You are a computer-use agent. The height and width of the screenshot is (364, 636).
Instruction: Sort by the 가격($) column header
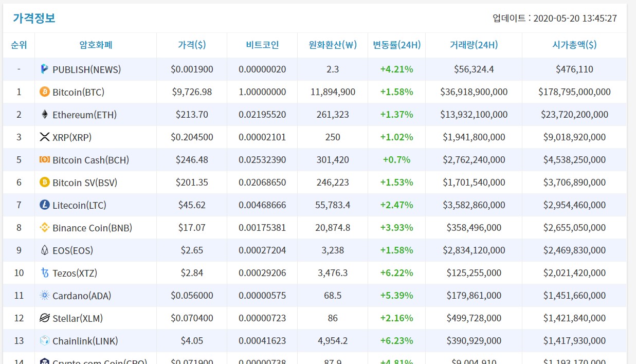(192, 45)
